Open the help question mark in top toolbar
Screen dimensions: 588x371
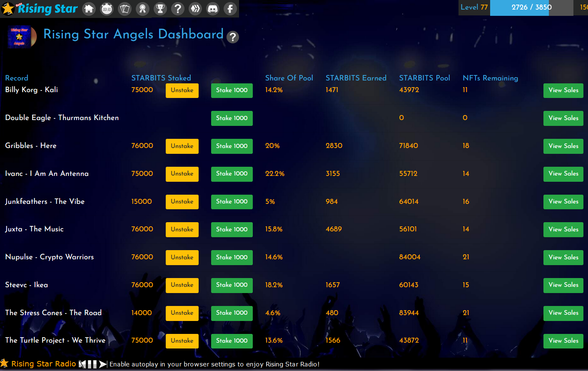pyautogui.click(x=178, y=9)
